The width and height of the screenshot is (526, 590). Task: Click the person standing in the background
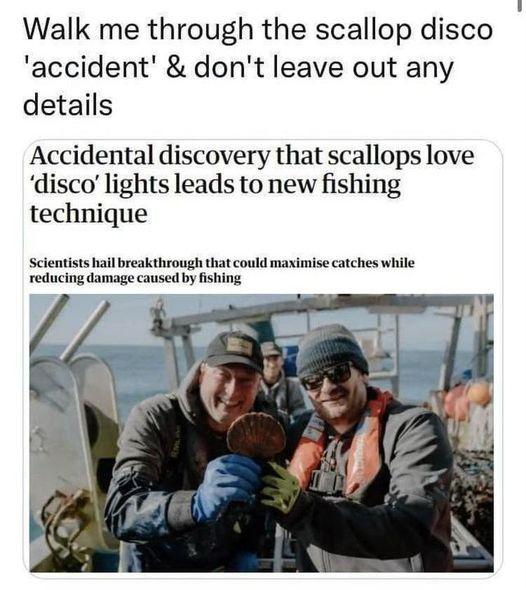pyautogui.click(x=280, y=380)
